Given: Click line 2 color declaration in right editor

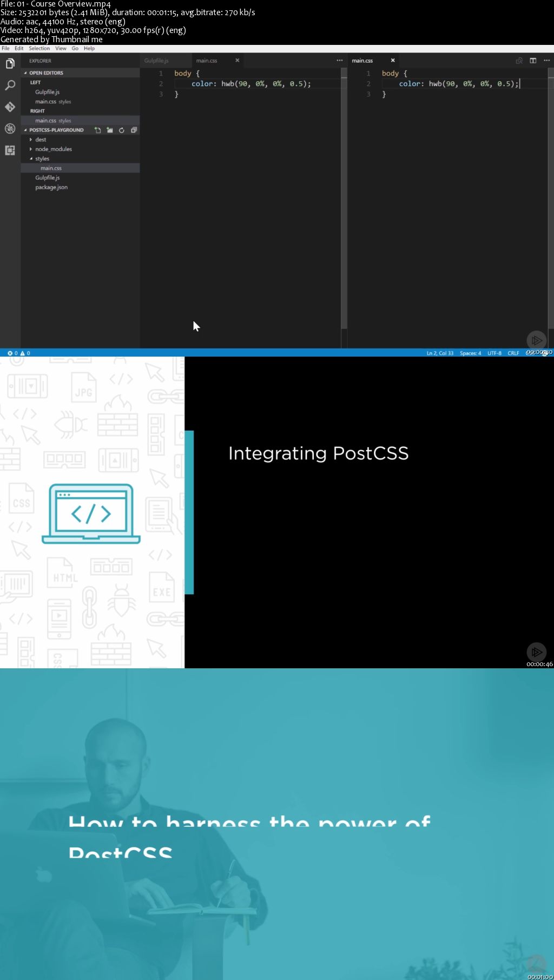Looking at the screenshot, I should pos(459,84).
